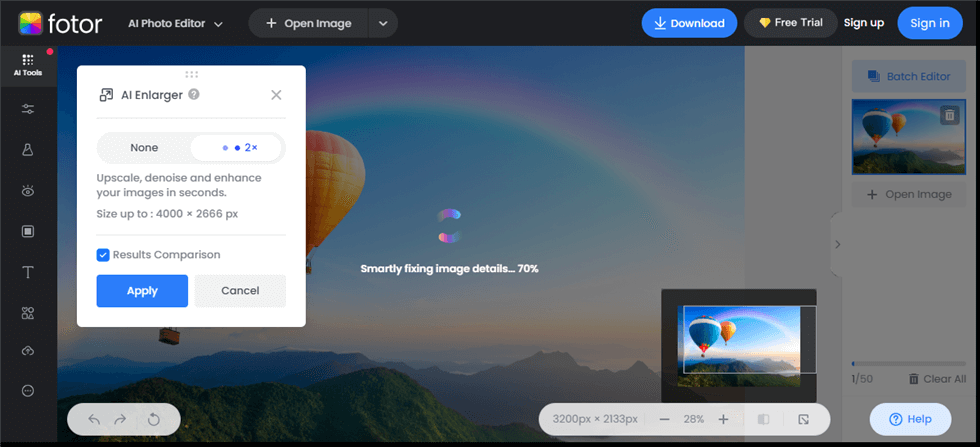Delete the balloon thumbnail with trash icon

[949, 115]
